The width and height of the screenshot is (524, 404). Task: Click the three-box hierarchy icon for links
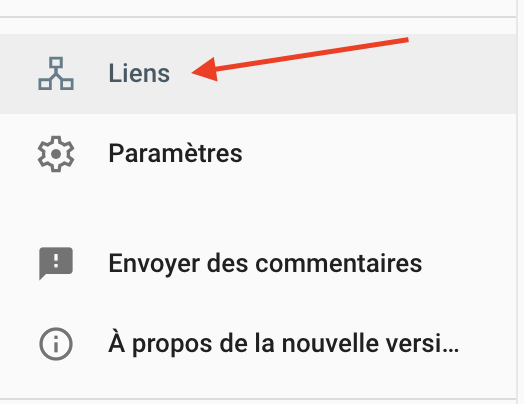(x=56, y=74)
